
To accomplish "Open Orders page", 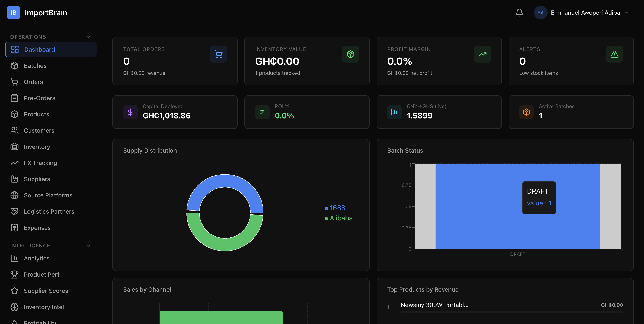I will [x=51, y=82].
